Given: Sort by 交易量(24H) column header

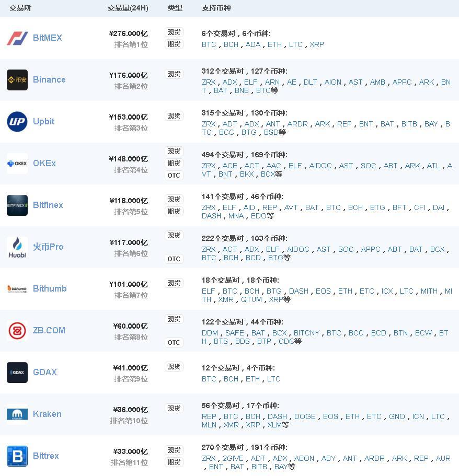Looking at the screenshot, I should (128, 8).
